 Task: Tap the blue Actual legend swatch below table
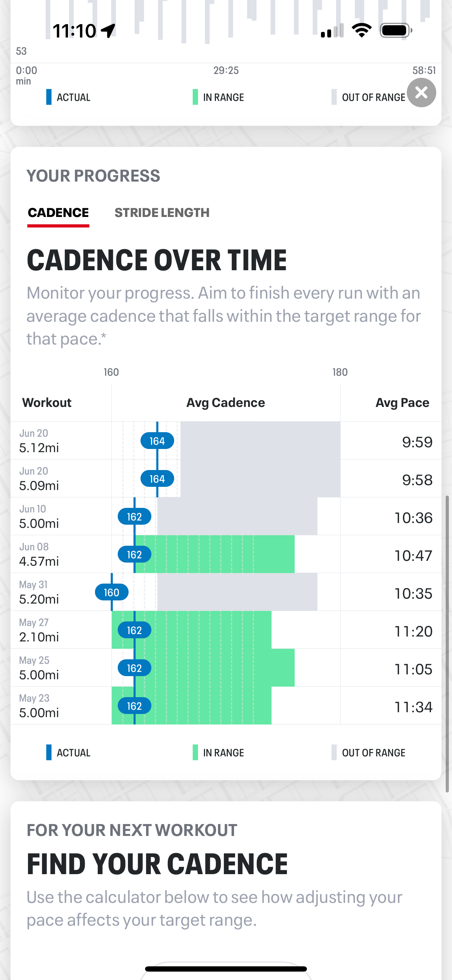pos(49,753)
